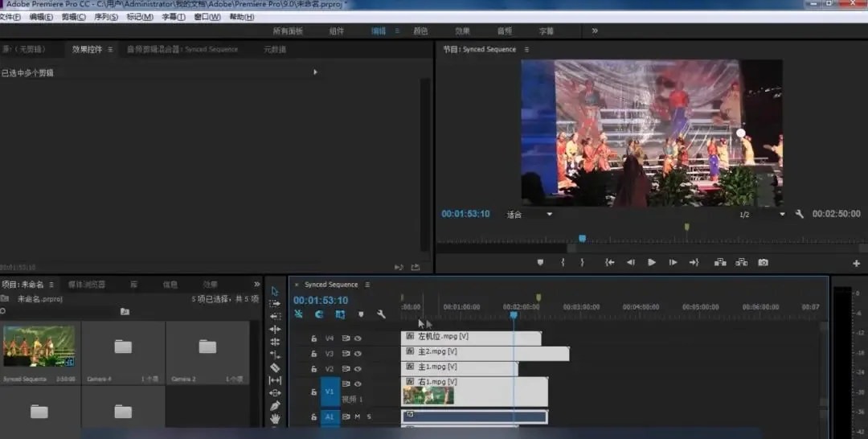The height and width of the screenshot is (439, 868).
Task: Switch to the 颜色 workspace
Action: [420, 31]
